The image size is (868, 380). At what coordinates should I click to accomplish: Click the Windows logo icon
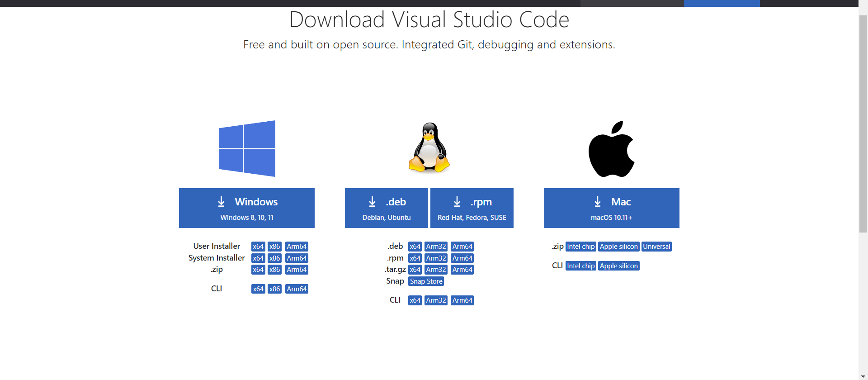click(x=247, y=148)
